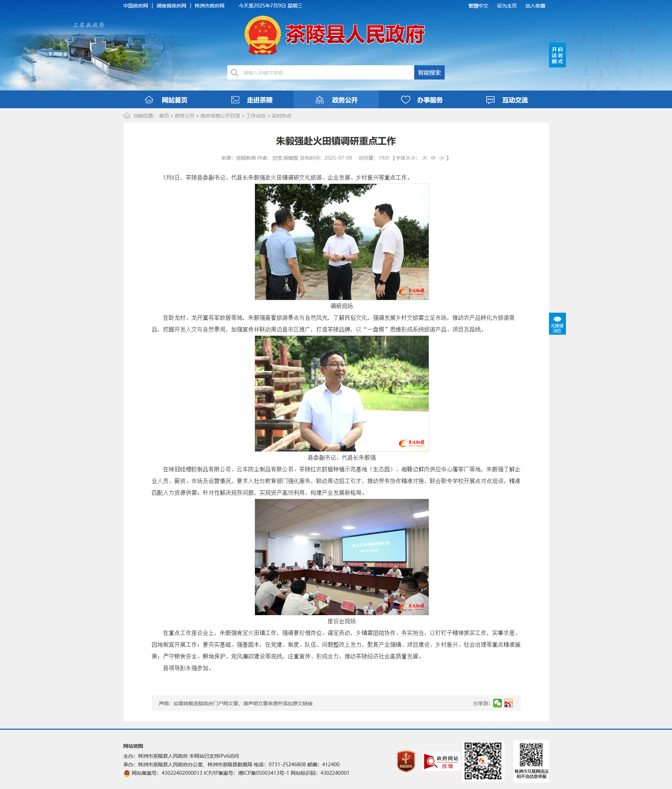Set font size to 小

pyautogui.click(x=441, y=158)
